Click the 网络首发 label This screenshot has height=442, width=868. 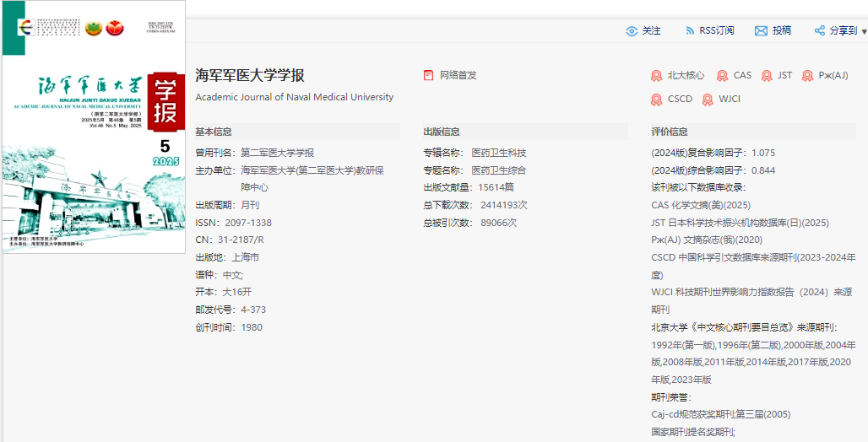[458, 75]
